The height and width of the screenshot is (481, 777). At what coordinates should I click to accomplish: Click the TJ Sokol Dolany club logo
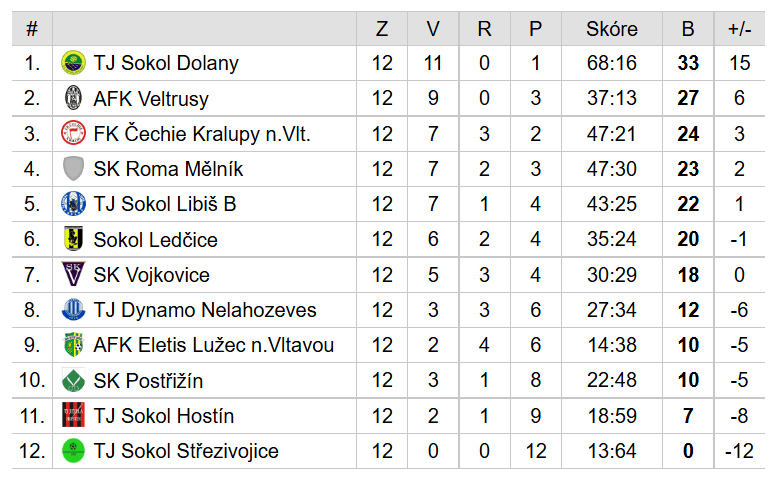point(73,63)
